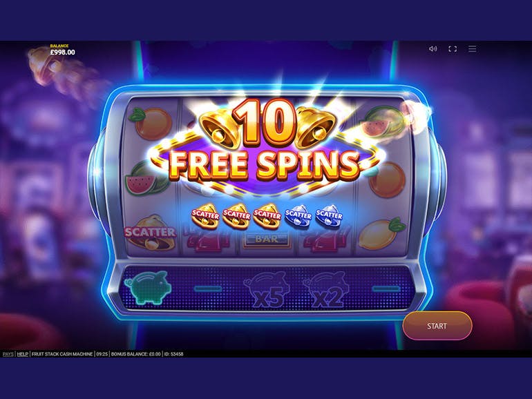Click the BAR symbol on middle reel
Viewport: 532px width, 399px height.
(x=267, y=240)
